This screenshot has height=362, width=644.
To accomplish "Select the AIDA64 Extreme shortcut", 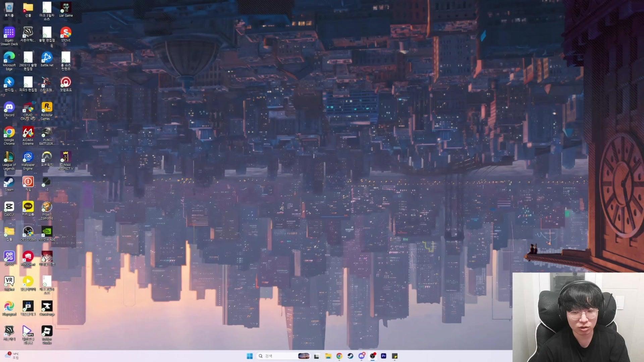I will tap(28, 132).
